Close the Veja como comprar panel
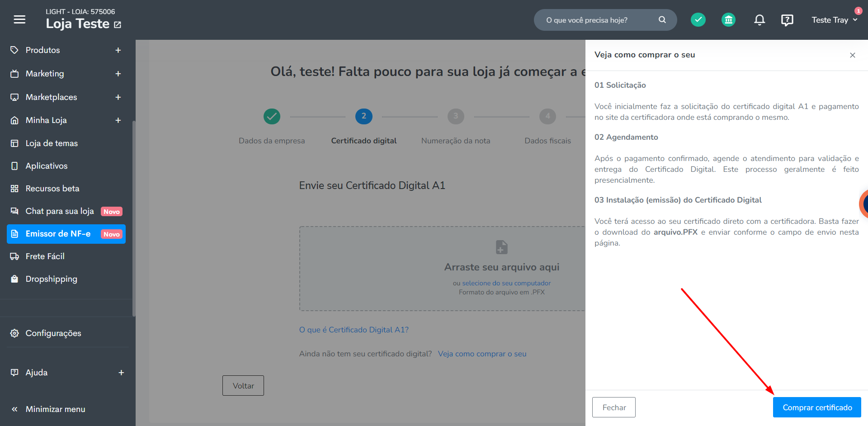868x426 pixels. point(853,55)
